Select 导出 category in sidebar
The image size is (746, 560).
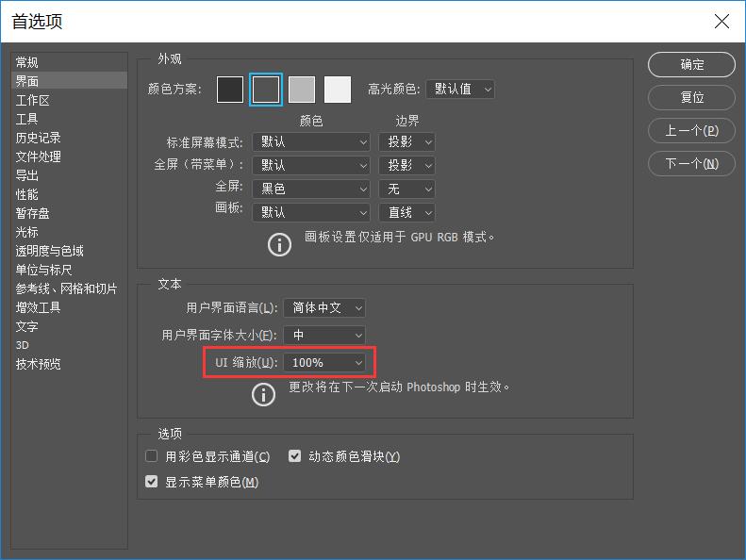[69, 175]
